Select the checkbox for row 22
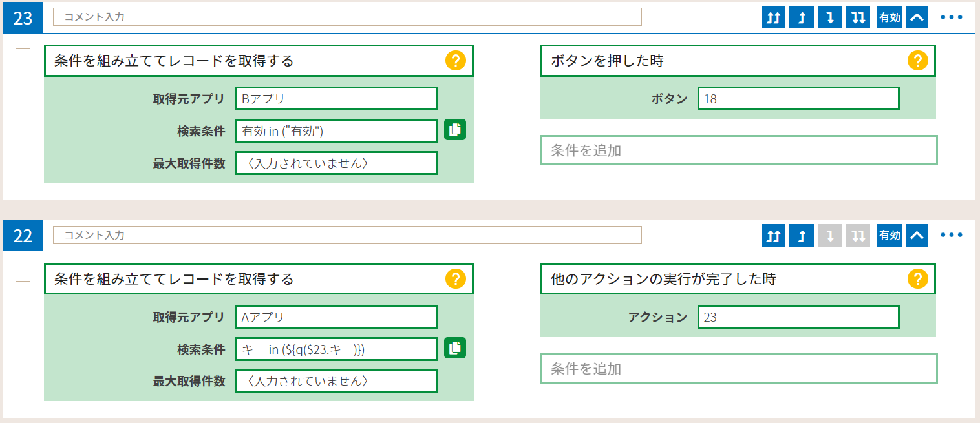Viewport: 980px width, 423px height. 23,274
